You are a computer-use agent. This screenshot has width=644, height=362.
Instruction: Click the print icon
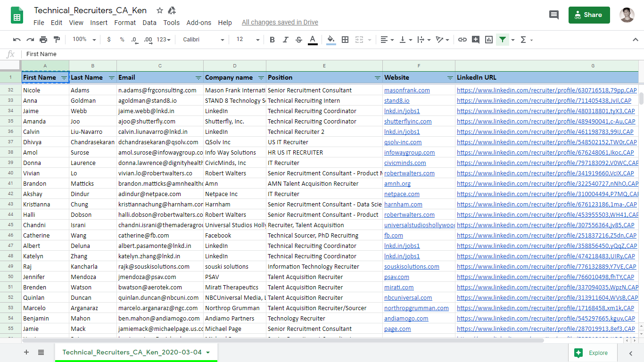pos(43,40)
